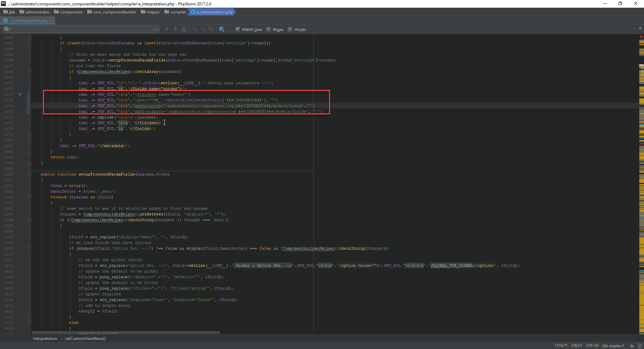
Task: Open the Git: master branch menu
Action: tap(613, 346)
